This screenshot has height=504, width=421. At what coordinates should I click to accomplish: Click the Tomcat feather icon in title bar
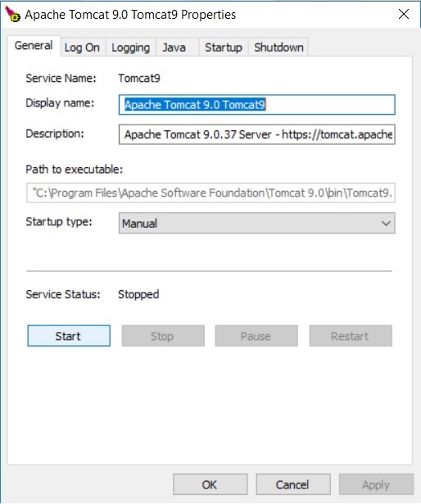click(x=13, y=15)
